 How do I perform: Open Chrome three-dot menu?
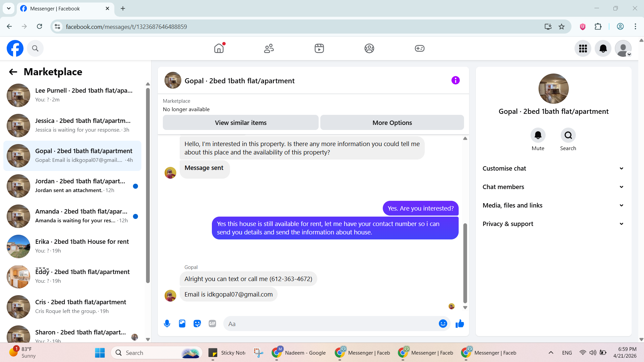(x=635, y=27)
